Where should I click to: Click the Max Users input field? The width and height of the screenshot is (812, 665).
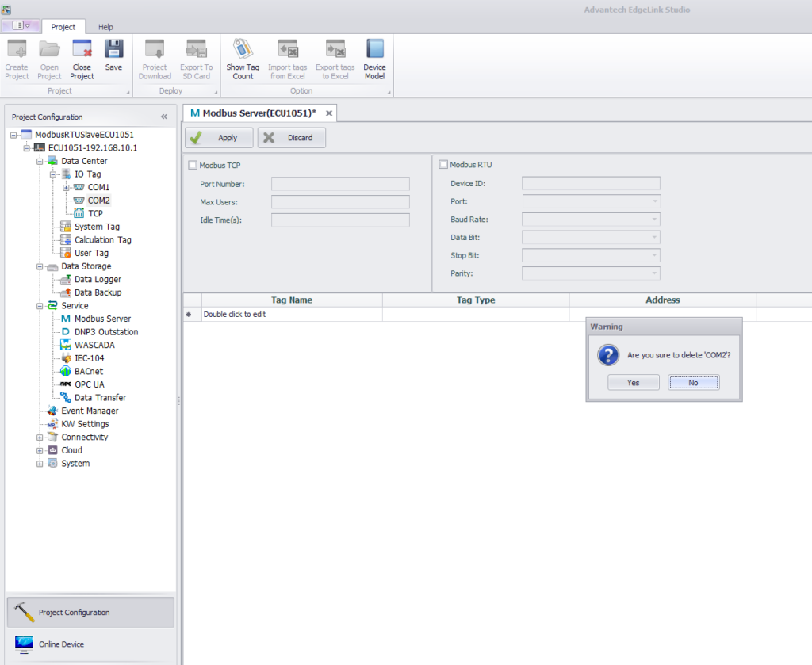[340, 202]
